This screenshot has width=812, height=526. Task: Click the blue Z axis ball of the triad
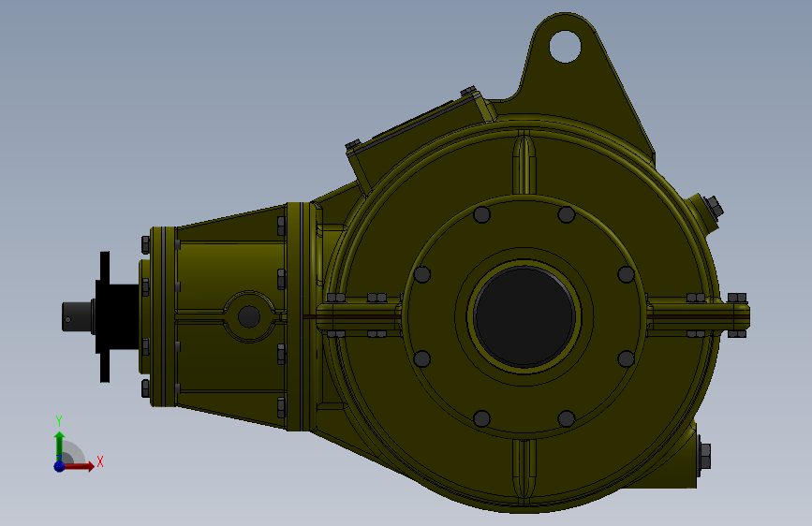pyautogui.click(x=60, y=466)
